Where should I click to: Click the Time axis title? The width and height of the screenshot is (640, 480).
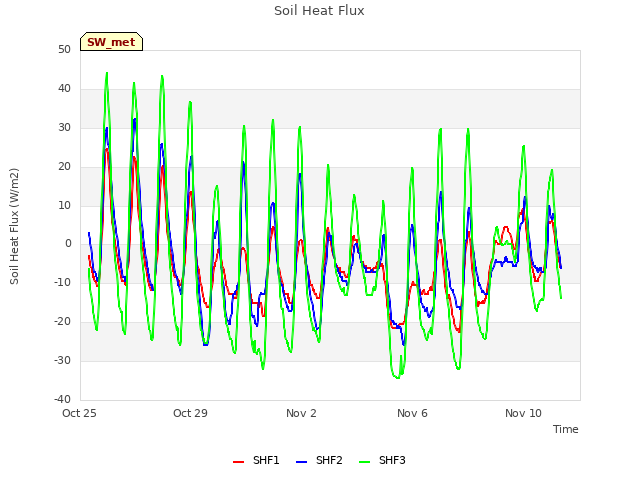[566, 429]
